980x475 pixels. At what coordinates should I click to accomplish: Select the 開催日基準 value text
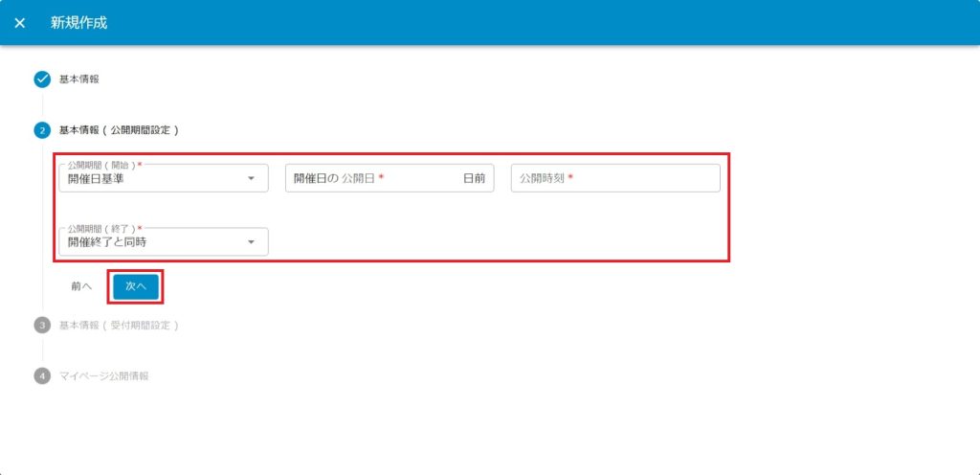pyautogui.click(x=96, y=179)
